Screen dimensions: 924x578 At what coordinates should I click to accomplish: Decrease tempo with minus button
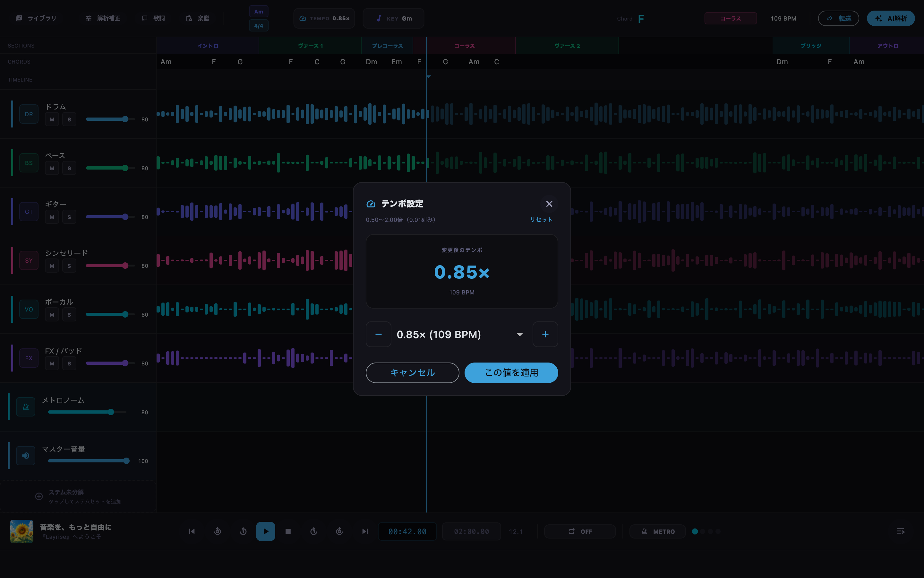coord(378,334)
